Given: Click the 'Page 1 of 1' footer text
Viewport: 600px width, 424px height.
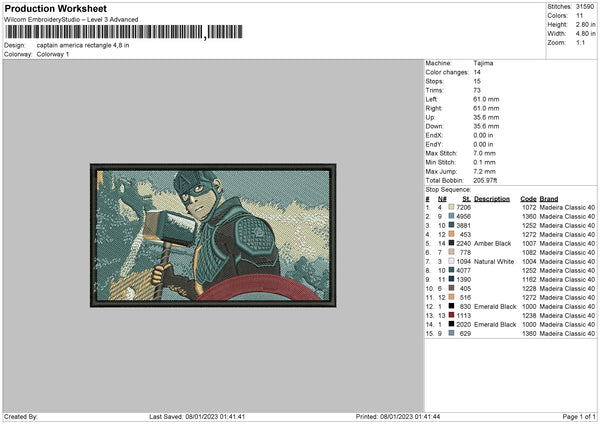Looking at the screenshot, I should tap(579, 417).
